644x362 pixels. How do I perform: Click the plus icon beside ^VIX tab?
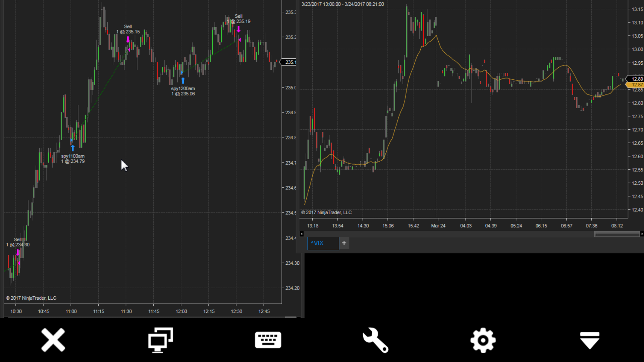[344, 243]
